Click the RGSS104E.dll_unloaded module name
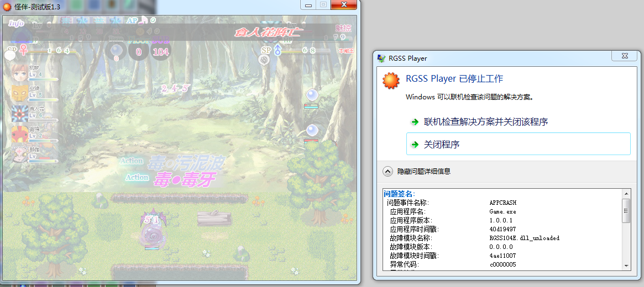 click(x=525, y=238)
